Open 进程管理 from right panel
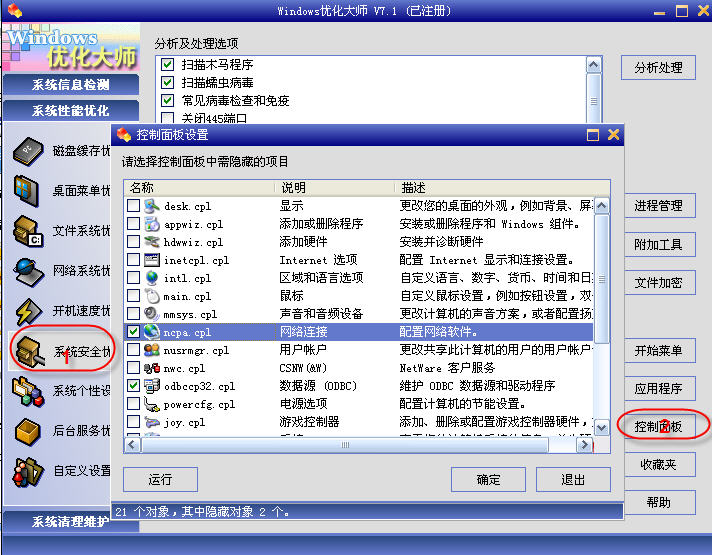Viewport: 712px width, 555px height. coord(660,206)
